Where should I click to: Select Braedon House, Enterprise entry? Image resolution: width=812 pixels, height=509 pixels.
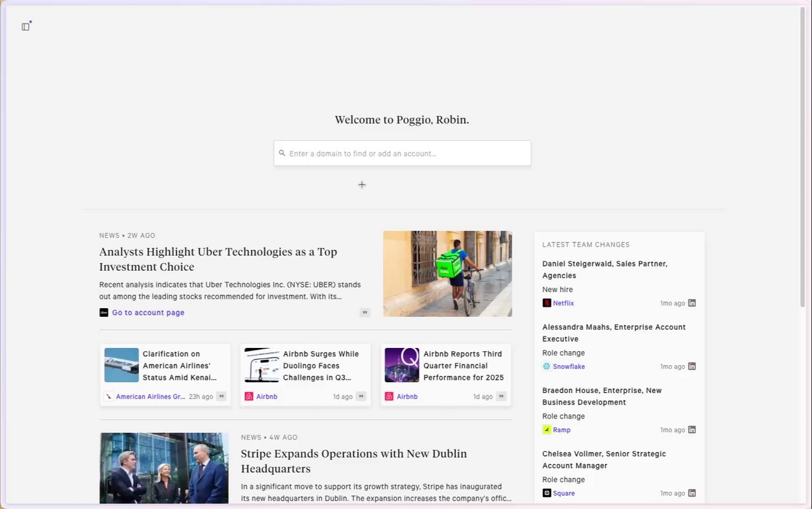click(602, 396)
